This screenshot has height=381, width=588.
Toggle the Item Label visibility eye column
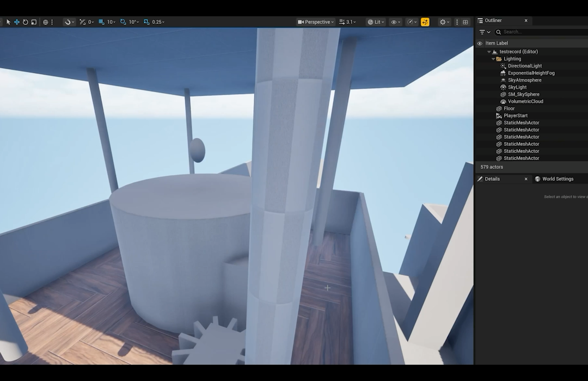(480, 44)
